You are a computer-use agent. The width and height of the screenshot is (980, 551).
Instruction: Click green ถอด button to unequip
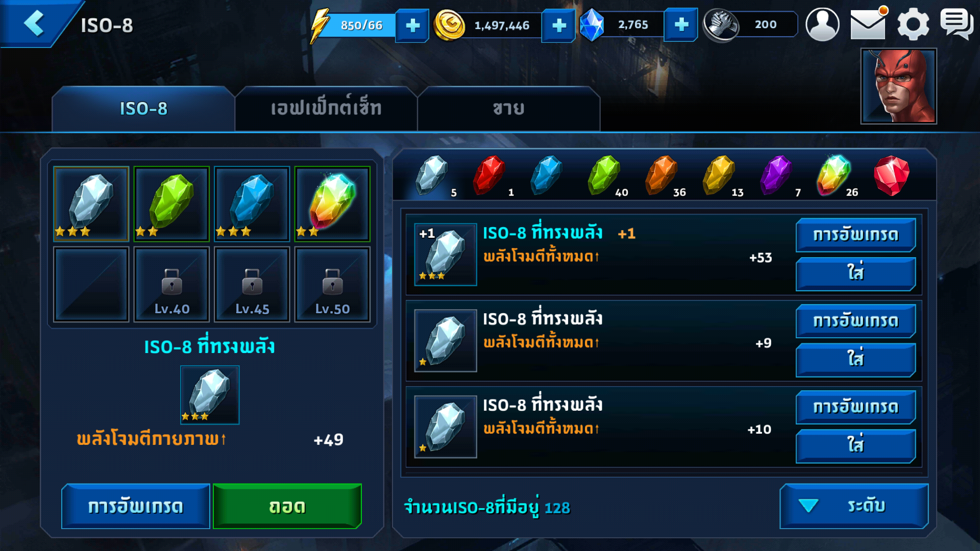pos(287,506)
